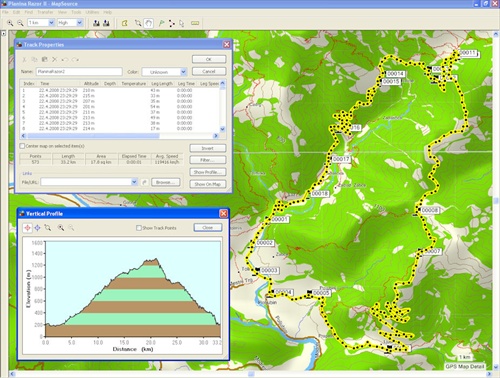Open the 1 km map scale dropdown
This screenshot has height=378, width=500.
point(51,23)
